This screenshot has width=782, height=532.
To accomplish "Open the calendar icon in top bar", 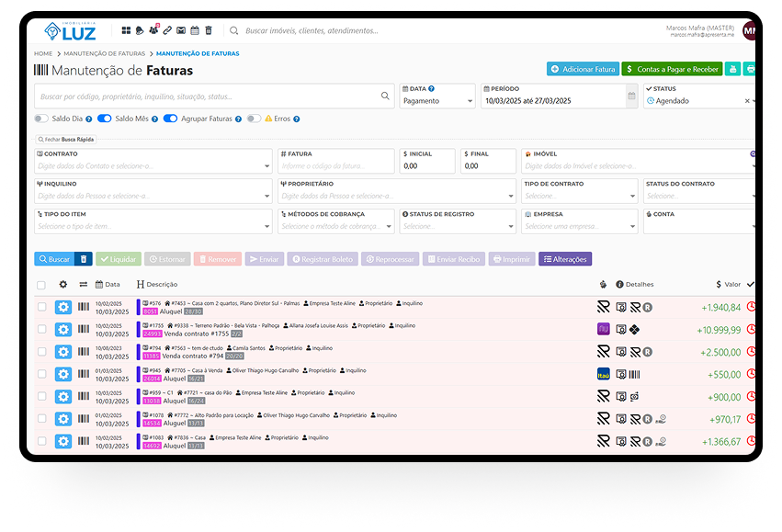I will 195,30.
